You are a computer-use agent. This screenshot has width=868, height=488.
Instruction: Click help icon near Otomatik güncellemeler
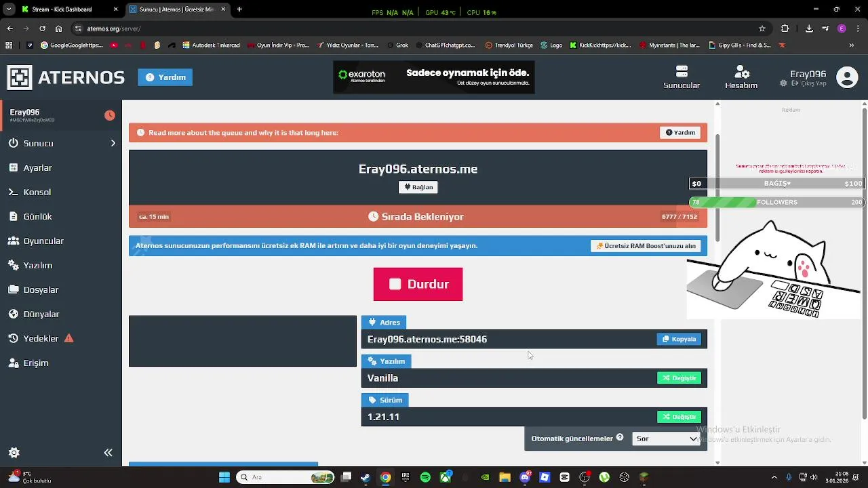[619, 438]
